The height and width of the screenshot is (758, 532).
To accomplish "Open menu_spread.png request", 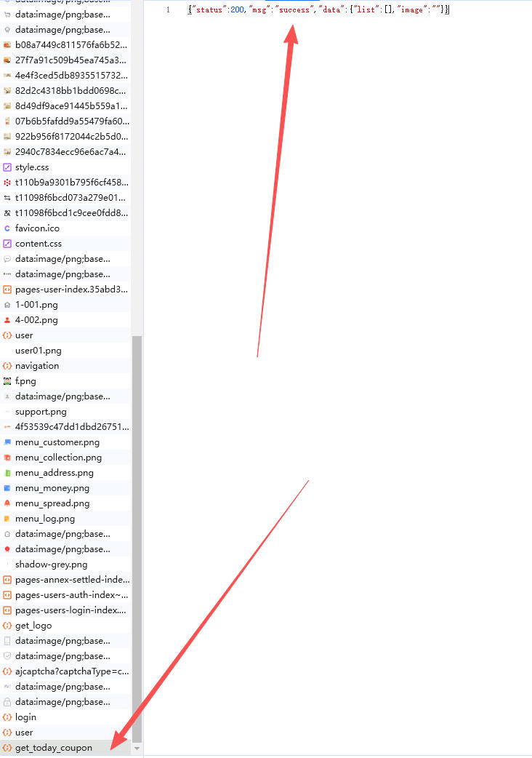I will (65, 503).
